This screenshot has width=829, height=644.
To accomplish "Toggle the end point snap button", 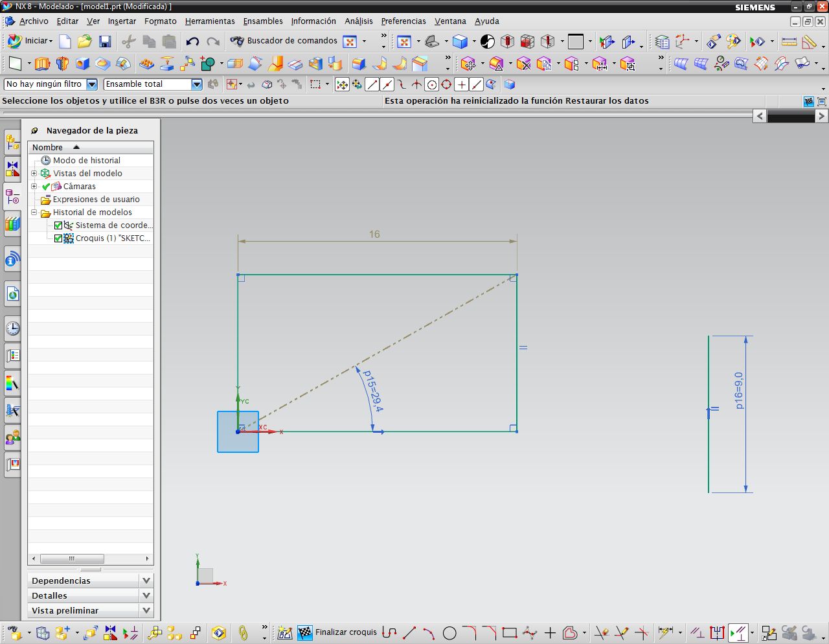I will [372, 84].
